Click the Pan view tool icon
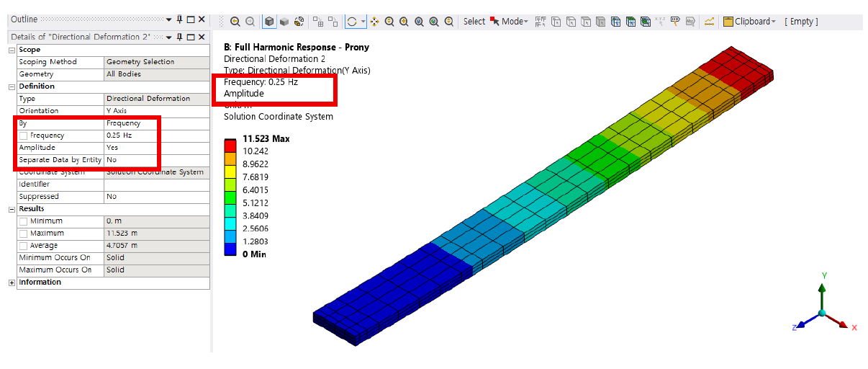 click(x=374, y=22)
